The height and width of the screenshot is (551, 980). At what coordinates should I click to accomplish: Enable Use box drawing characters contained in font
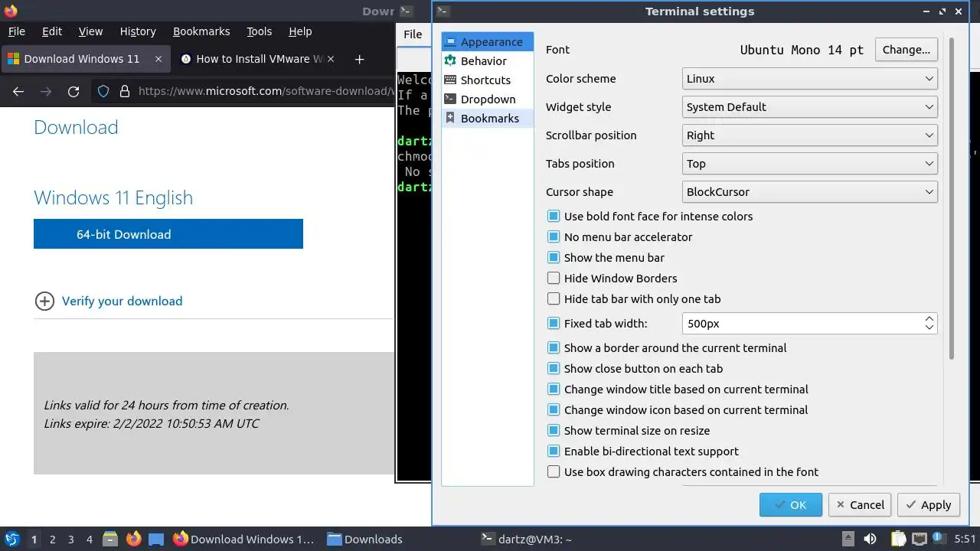click(554, 472)
